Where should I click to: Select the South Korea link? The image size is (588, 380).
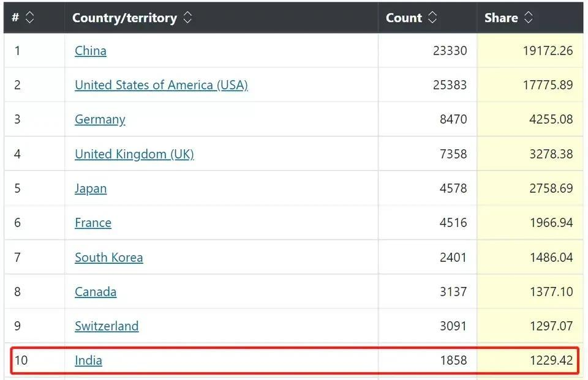(x=109, y=258)
